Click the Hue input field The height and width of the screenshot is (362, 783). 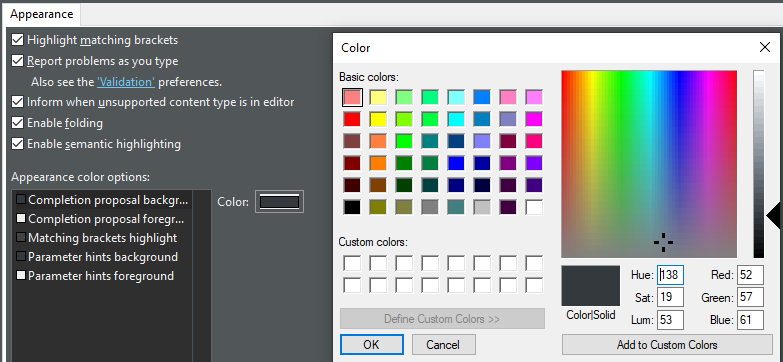[x=670, y=275]
